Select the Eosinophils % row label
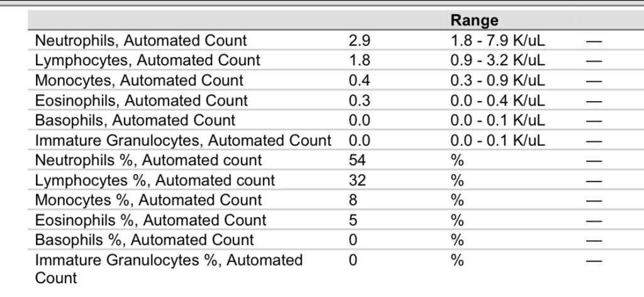 point(151,220)
